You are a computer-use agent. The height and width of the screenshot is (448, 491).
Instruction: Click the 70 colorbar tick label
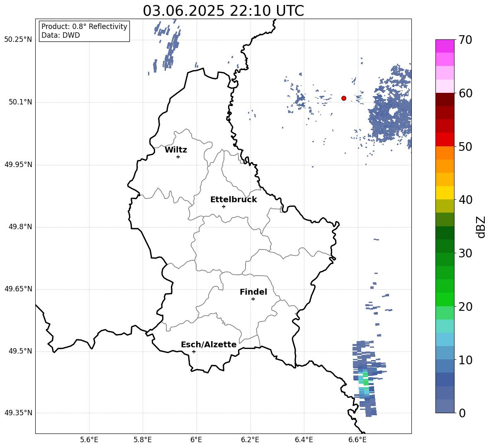pyautogui.click(x=465, y=40)
